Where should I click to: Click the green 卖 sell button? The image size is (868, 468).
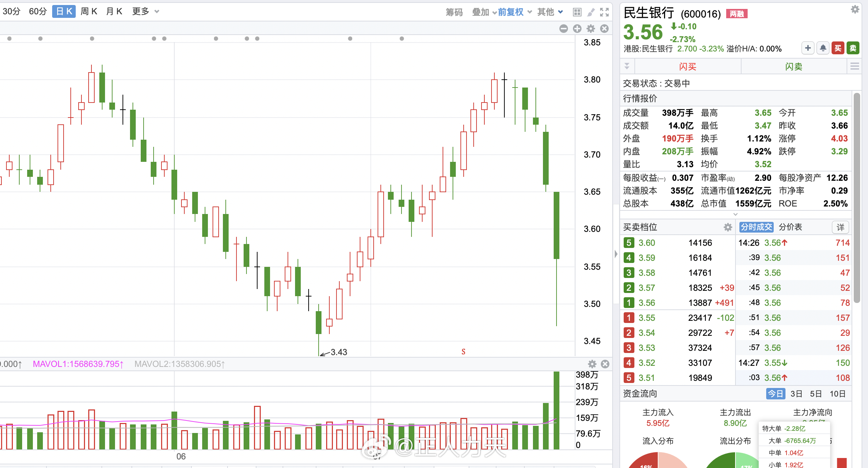point(853,48)
